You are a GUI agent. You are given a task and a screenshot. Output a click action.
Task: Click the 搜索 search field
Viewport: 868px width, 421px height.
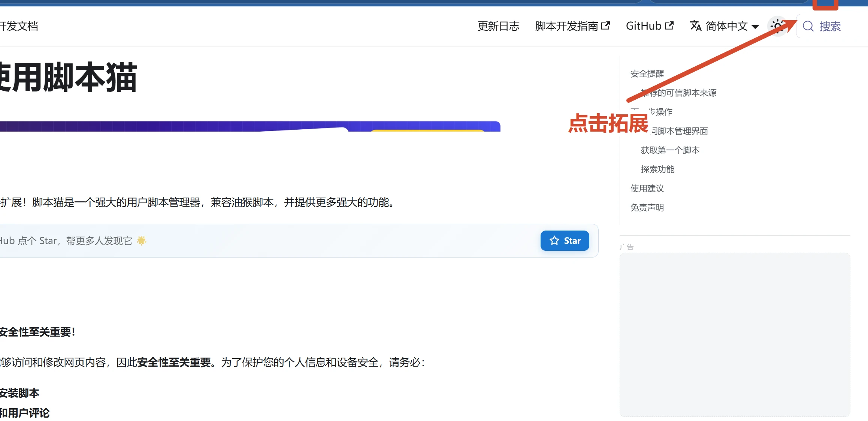(832, 26)
